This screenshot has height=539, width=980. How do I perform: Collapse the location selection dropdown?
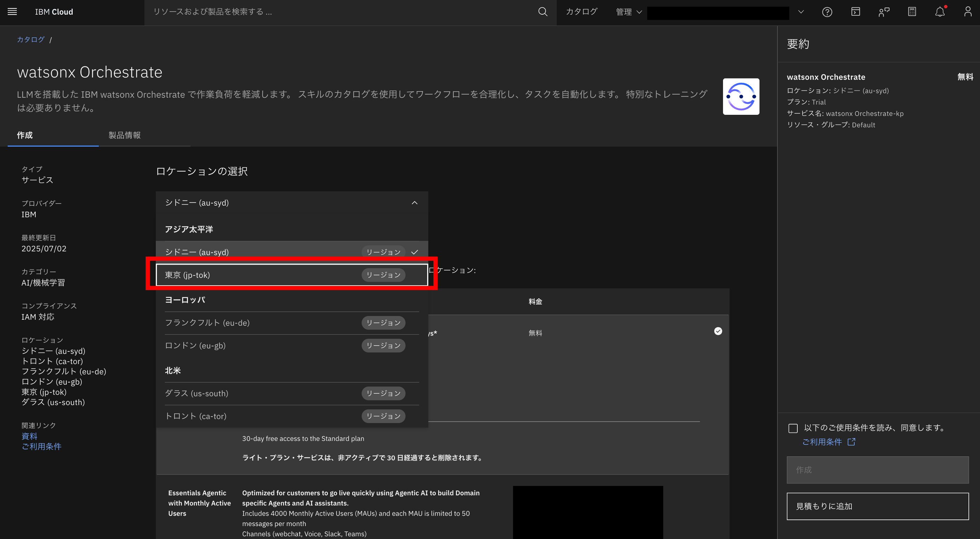pyautogui.click(x=414, y=203)
